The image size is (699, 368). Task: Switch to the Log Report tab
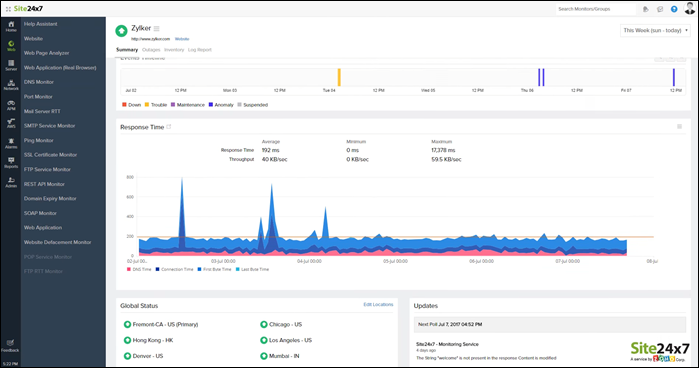pos(200,50)
